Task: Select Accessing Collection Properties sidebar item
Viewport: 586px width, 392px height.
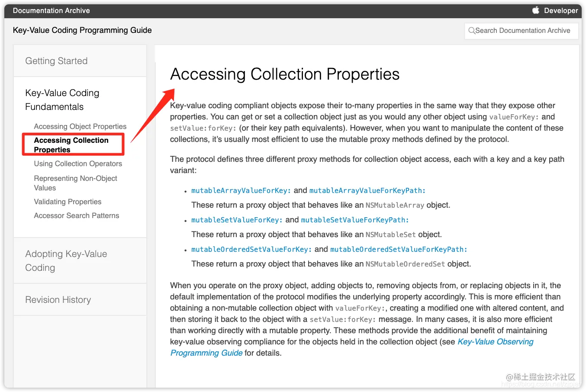Action: [x=71, y=145]
